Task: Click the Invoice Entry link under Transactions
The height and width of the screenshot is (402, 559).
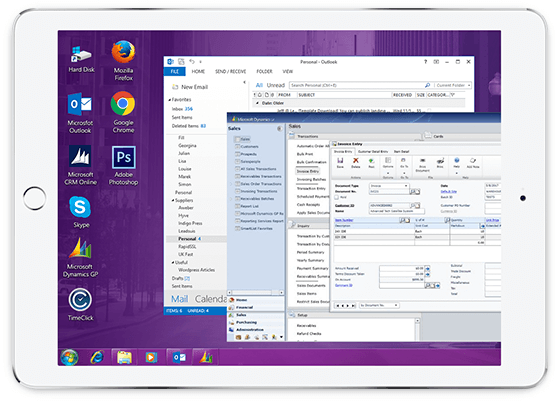Action: coord(308,171)
